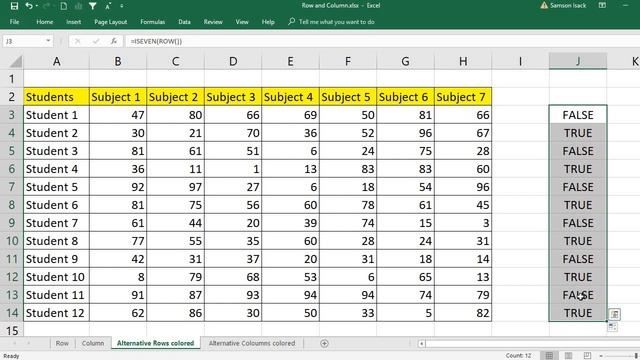Click Student 1's Subject 1 score 47

click(118, 115)
